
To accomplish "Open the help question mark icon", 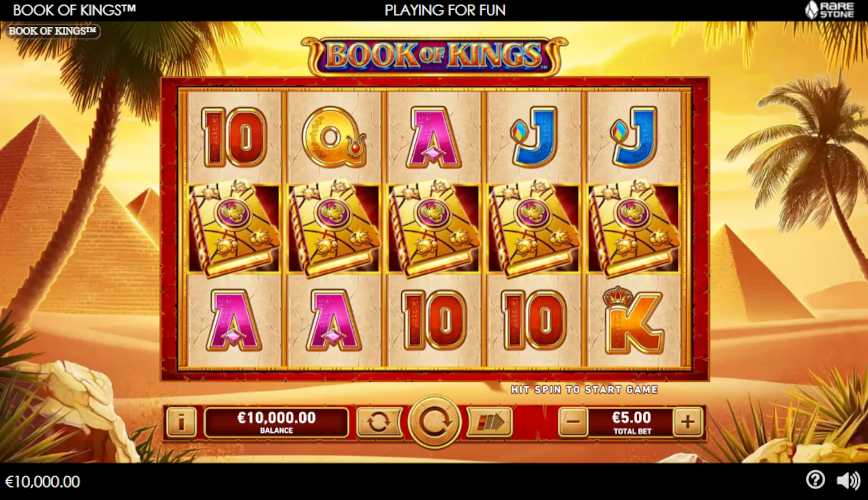I will [815, 480].
